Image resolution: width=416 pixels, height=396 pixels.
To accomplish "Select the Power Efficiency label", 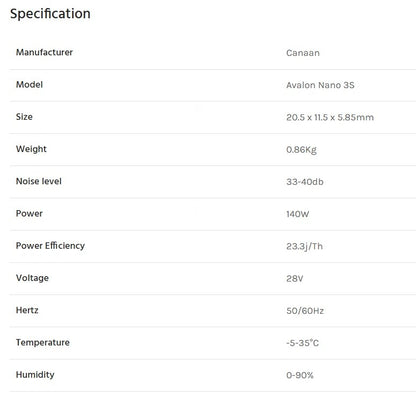I will pyautogui.click(x=50, y=246).
